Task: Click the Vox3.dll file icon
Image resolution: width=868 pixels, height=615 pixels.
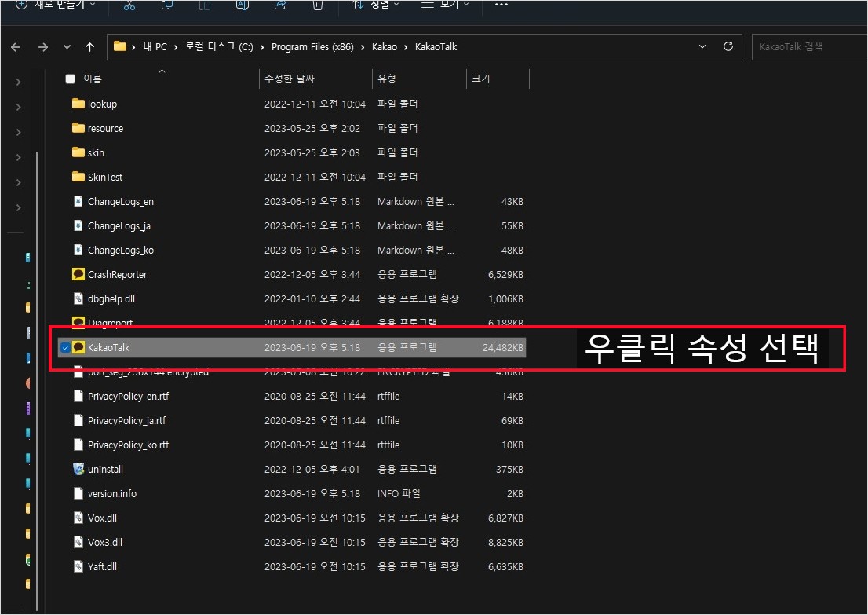Action: click(78, 543)
